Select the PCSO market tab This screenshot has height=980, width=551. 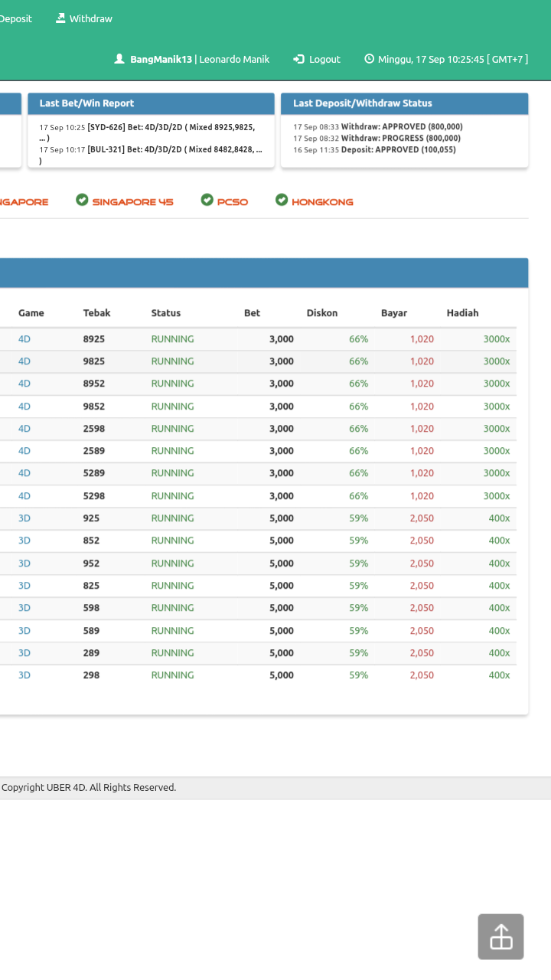coord(232,202)
